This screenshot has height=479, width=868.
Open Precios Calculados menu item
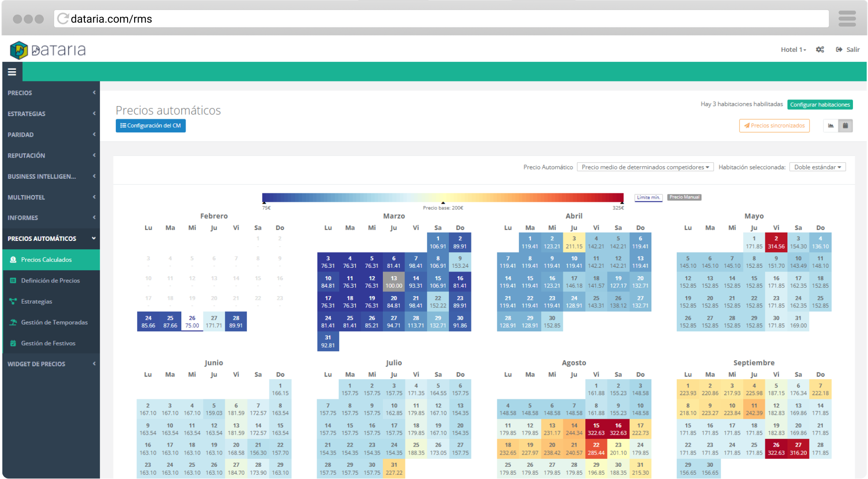(x=51, y=260)
